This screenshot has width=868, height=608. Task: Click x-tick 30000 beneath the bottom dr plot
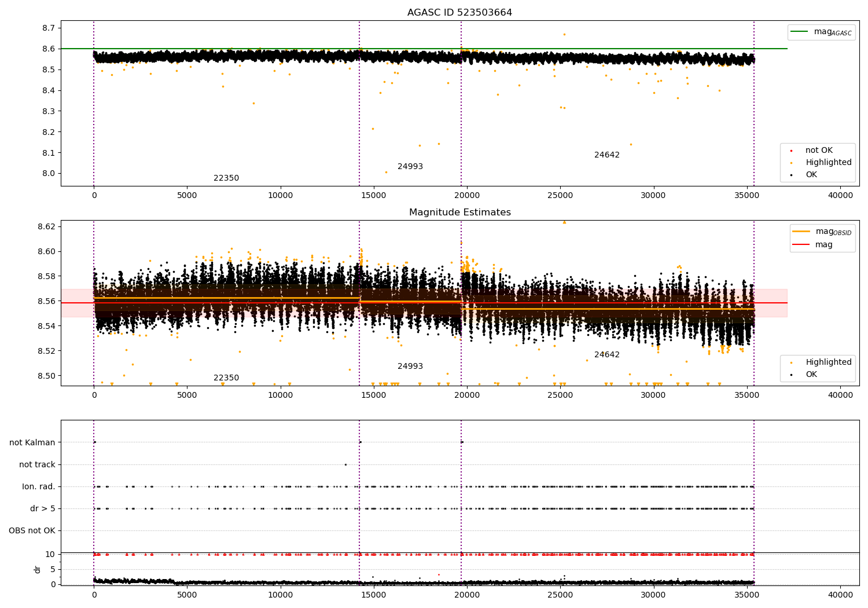coord(654,594)
